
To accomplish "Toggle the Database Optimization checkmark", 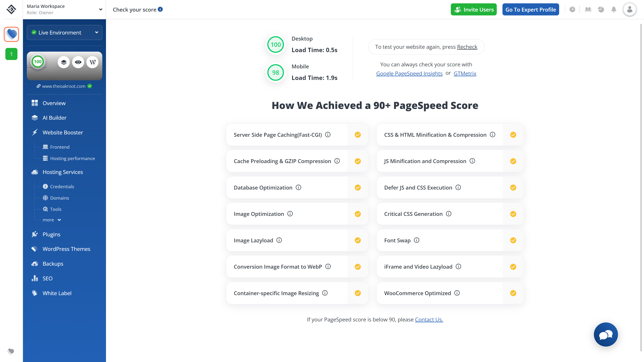I will [x=358, y=187].
